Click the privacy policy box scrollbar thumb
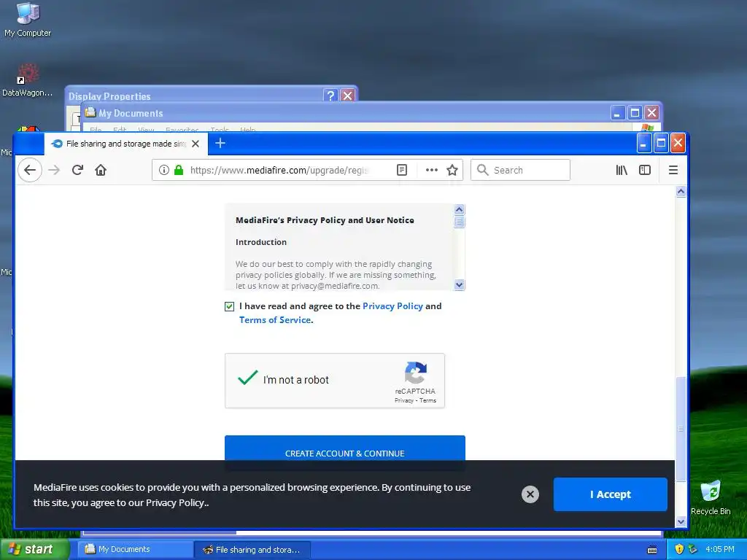The height and width of the screenshot is (560, 747). point(460,222)
